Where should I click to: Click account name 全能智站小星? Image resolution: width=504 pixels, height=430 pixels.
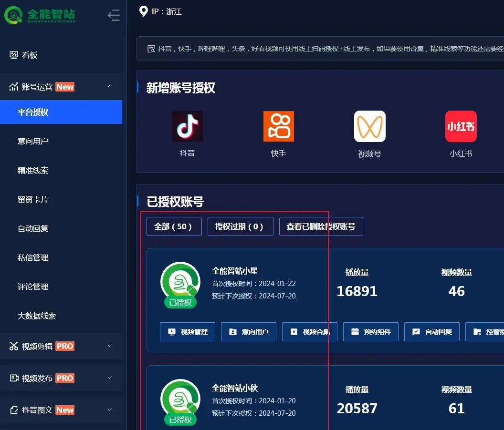click(235, 271)
